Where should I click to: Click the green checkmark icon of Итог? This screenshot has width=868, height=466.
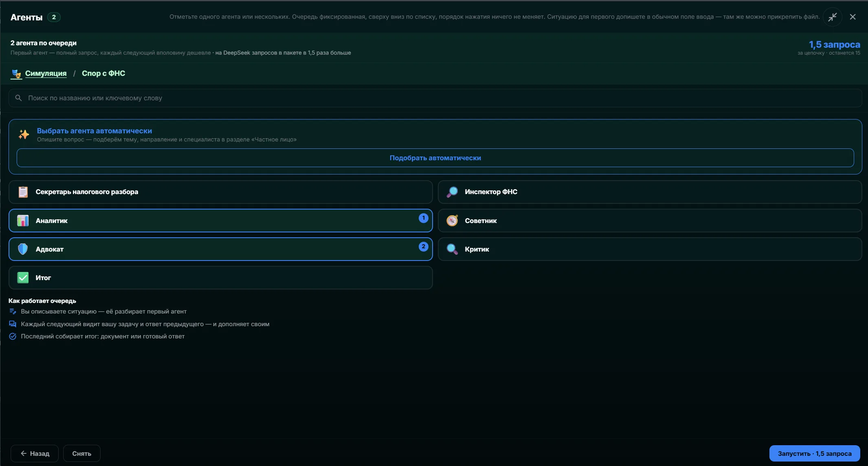(23, 278)
